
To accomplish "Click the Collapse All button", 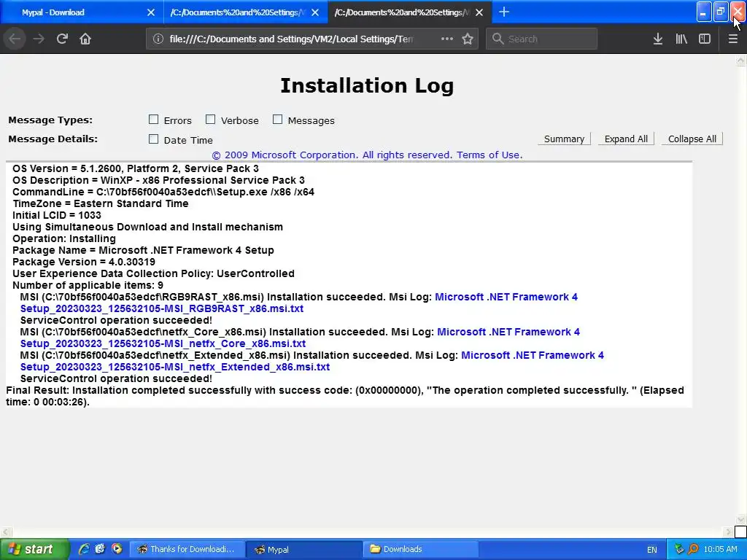I will point(692,139).
